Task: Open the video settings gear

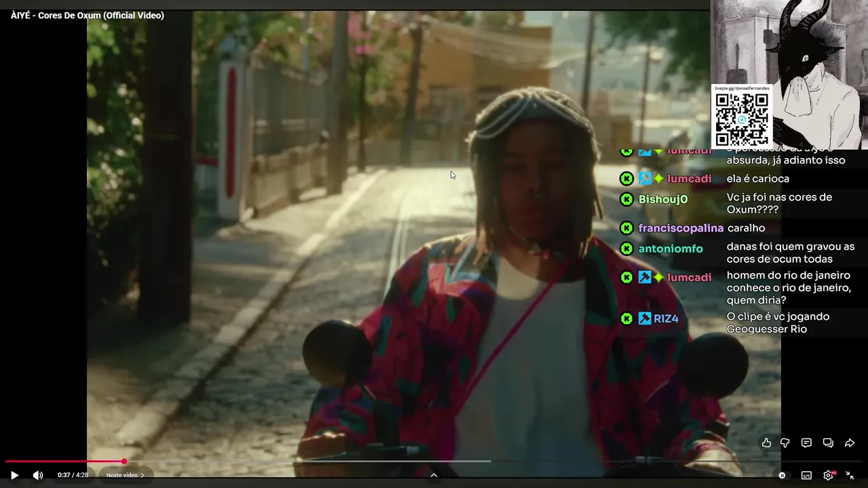Action: point(828,475)
